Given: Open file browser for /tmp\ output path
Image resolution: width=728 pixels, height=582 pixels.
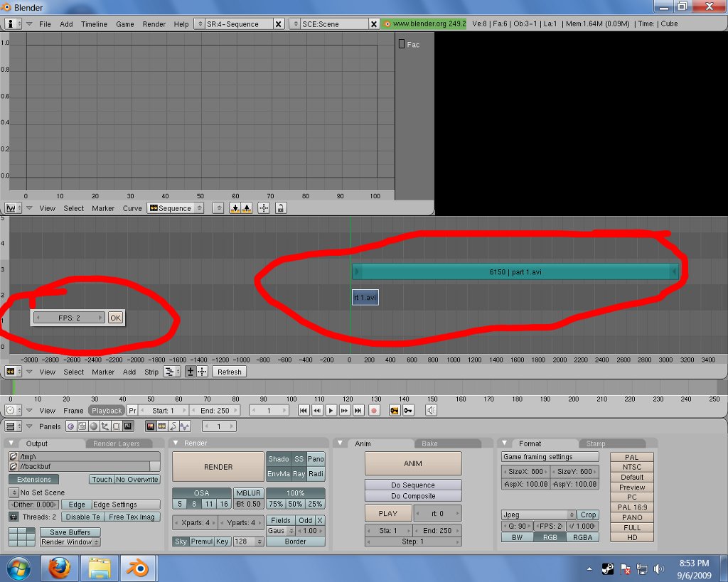Looking at the screenshot, I should click(x=14, y=457).
